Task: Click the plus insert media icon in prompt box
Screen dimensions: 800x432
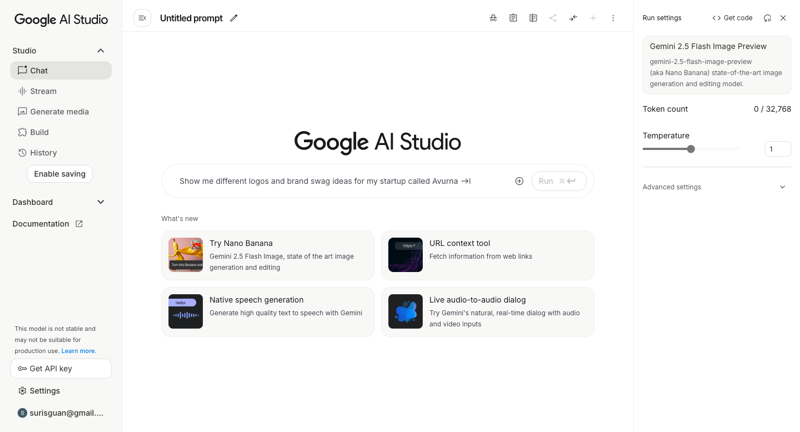Action: tap(519, 181)
